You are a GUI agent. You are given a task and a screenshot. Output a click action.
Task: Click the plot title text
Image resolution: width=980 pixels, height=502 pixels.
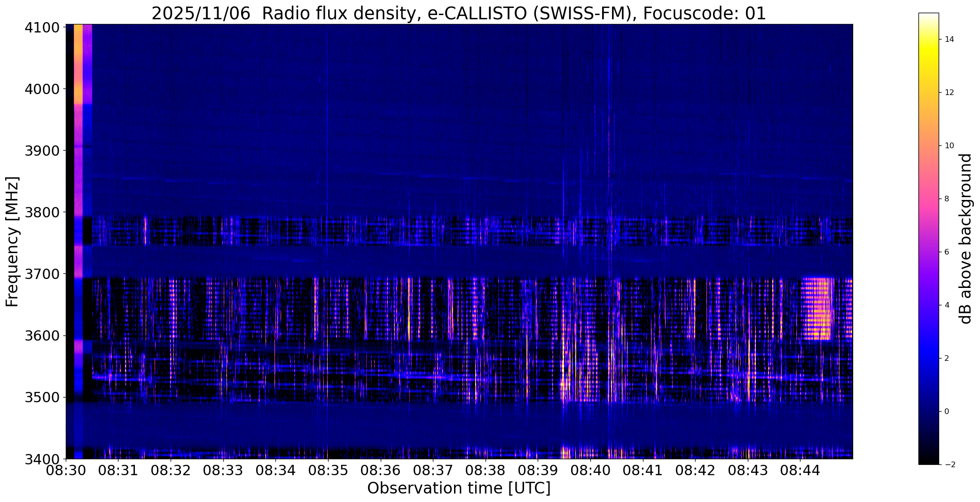click(x=459, y=14)
